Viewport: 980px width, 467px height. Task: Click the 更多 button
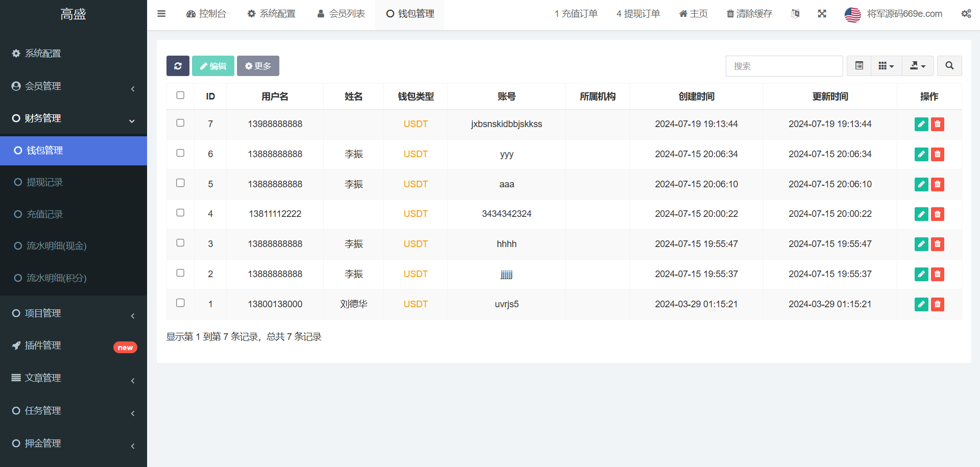coord(258,66)
